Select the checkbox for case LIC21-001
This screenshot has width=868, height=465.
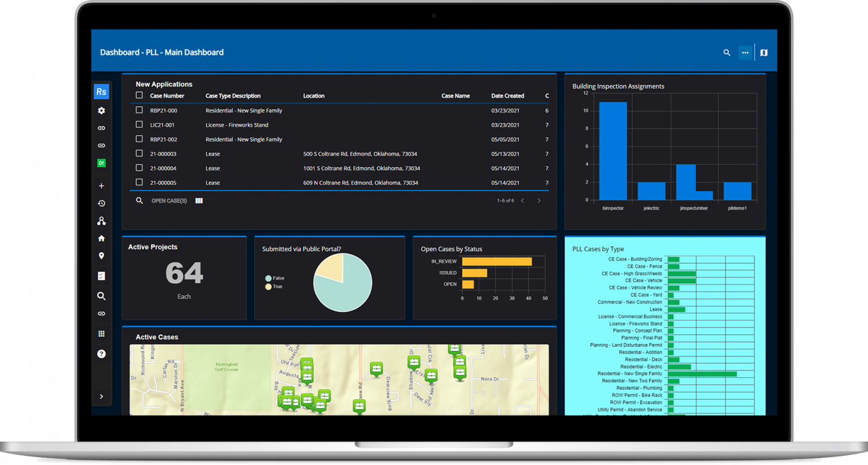139,124
